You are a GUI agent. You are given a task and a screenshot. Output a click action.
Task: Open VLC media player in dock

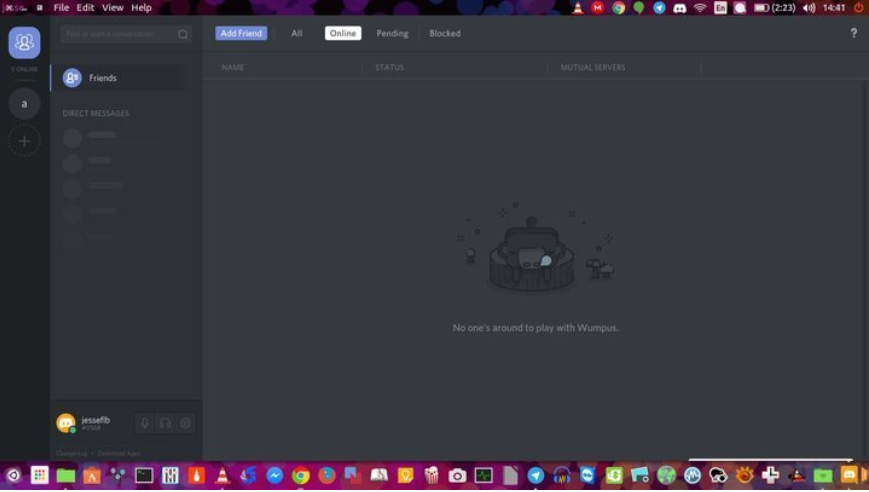pos(222,475)
